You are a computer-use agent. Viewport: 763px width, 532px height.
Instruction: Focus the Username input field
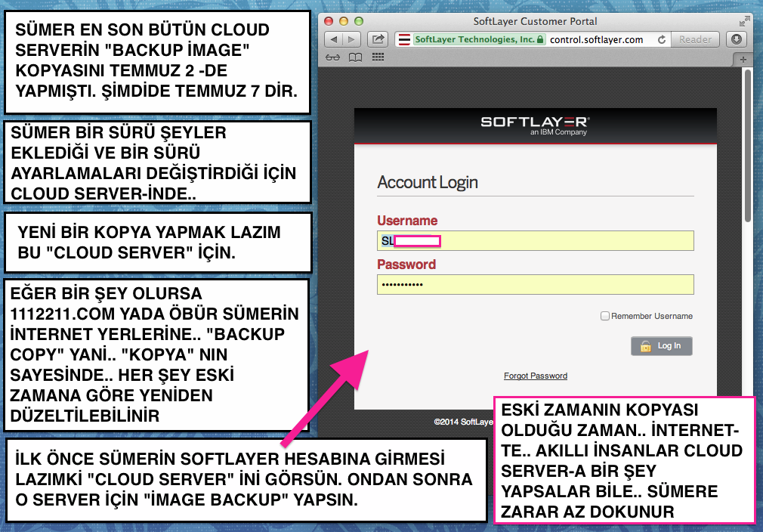(536, 241)
